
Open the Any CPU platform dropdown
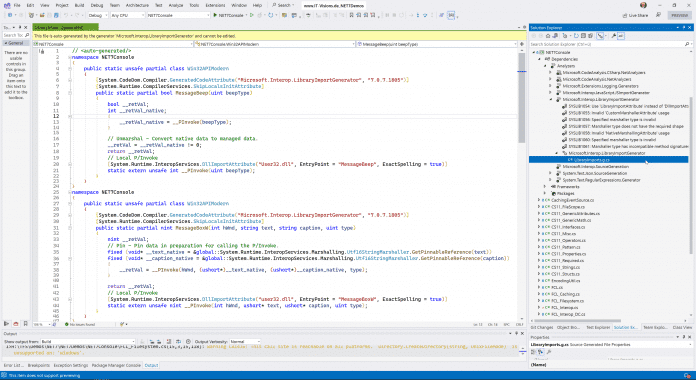point(127,15)
